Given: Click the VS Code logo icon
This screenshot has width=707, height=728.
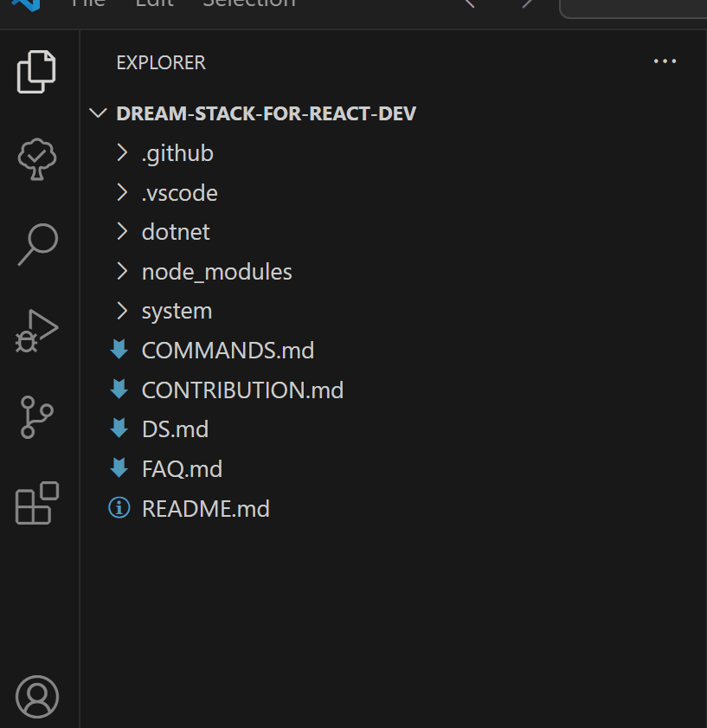Looking at the screenshot, I should (26, 4).
